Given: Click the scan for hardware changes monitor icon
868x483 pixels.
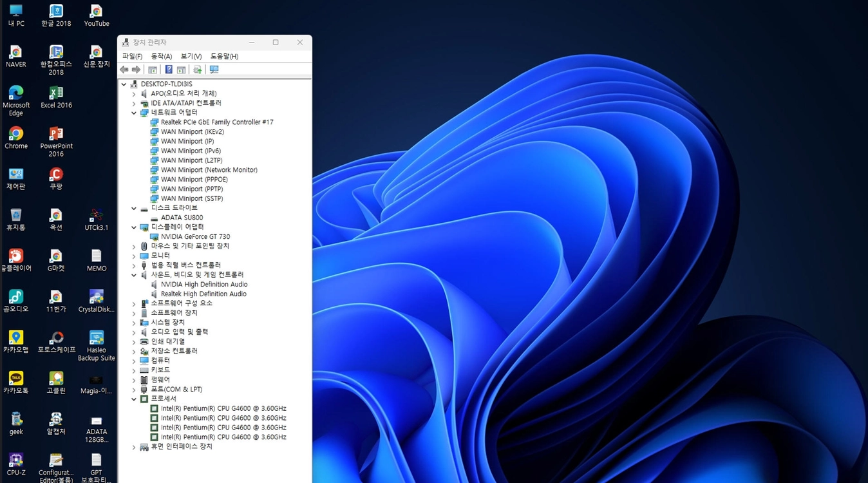Looking at the screenshot, I should [x=214, y=70].
